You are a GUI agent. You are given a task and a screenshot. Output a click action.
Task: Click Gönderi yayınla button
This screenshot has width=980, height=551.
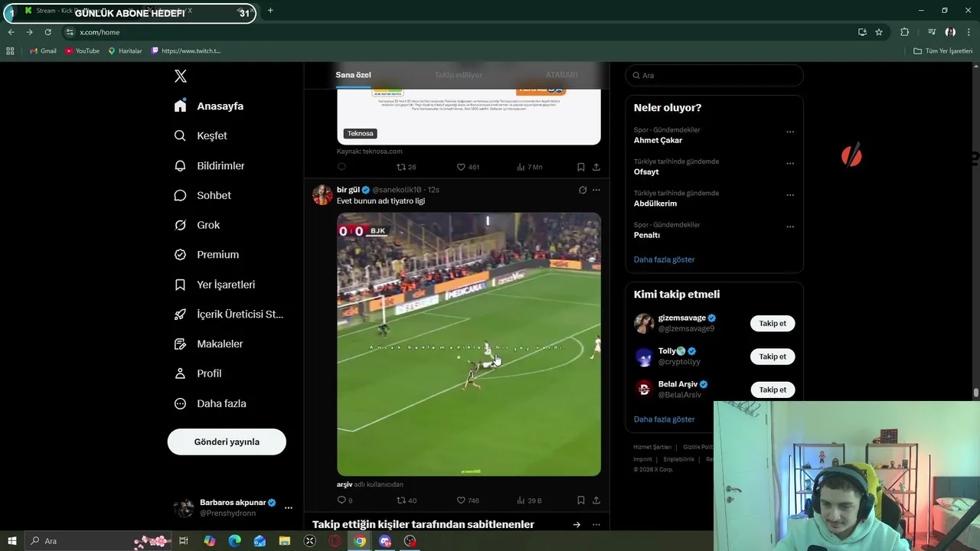[x=227, y=442]
